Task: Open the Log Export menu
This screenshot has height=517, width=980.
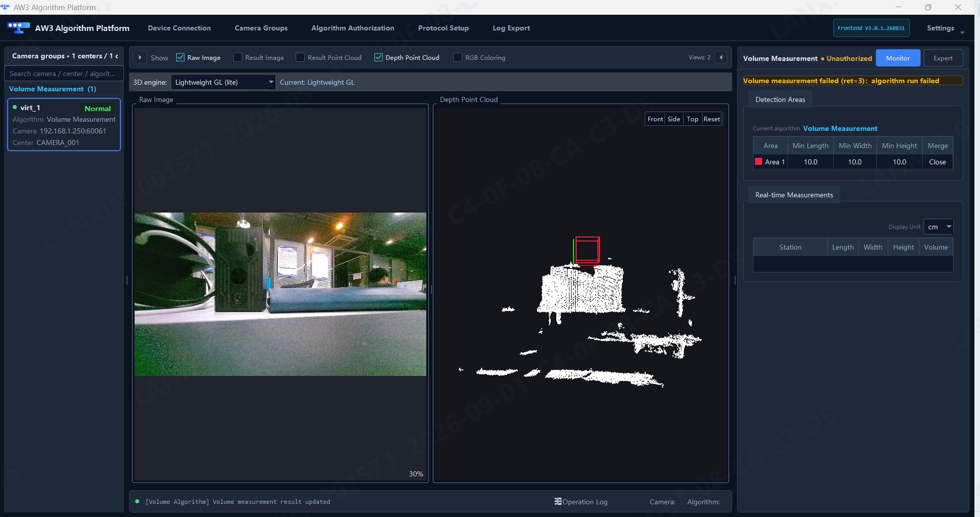Action: (511, 28)
